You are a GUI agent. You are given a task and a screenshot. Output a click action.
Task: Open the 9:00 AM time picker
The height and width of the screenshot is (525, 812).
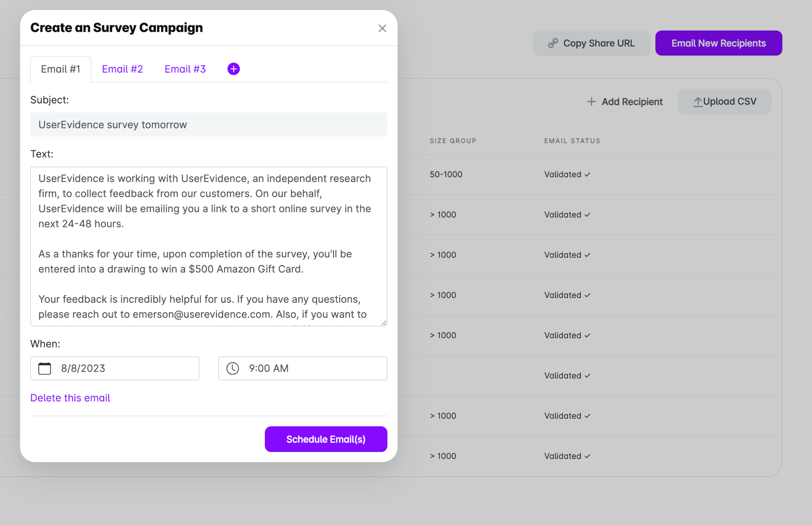click(303, 368)
